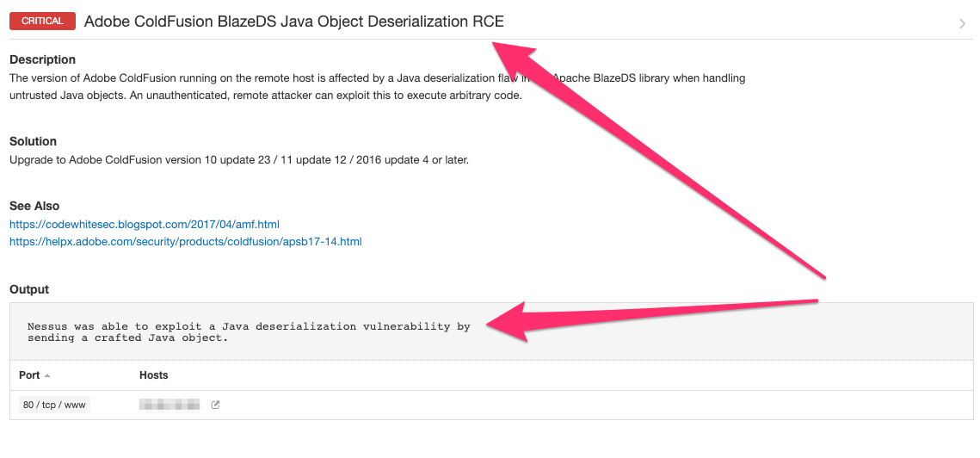
Task: Click the Output section heading
Action: 29,289
